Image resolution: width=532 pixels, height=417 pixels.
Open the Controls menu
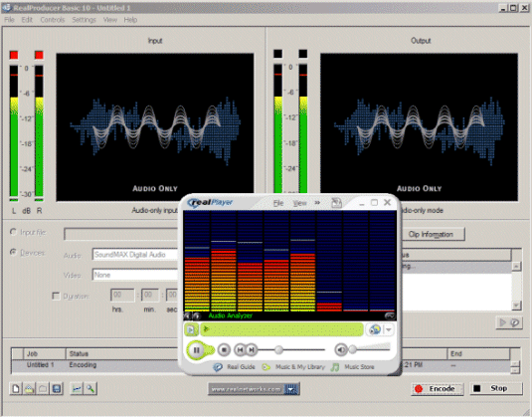click(53, 20)
